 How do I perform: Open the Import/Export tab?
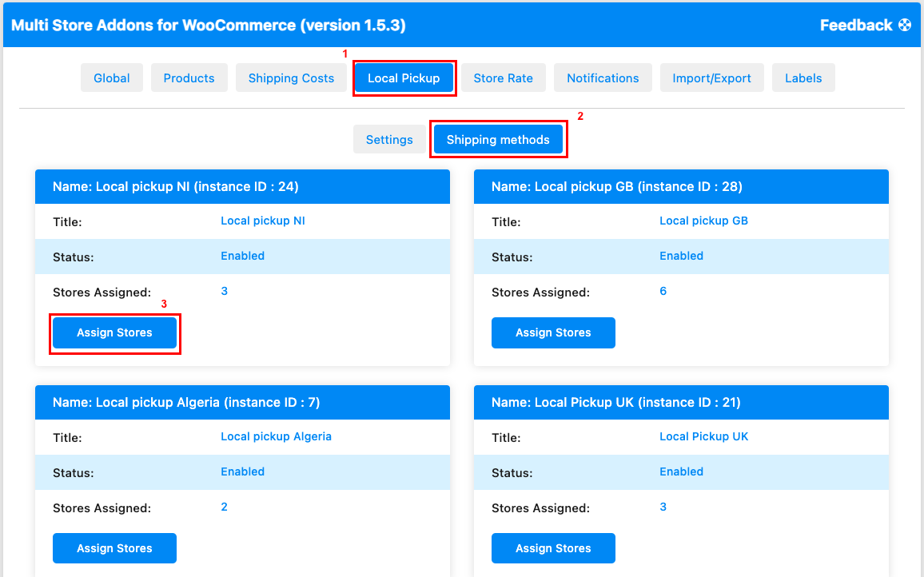tap(712, 78)
